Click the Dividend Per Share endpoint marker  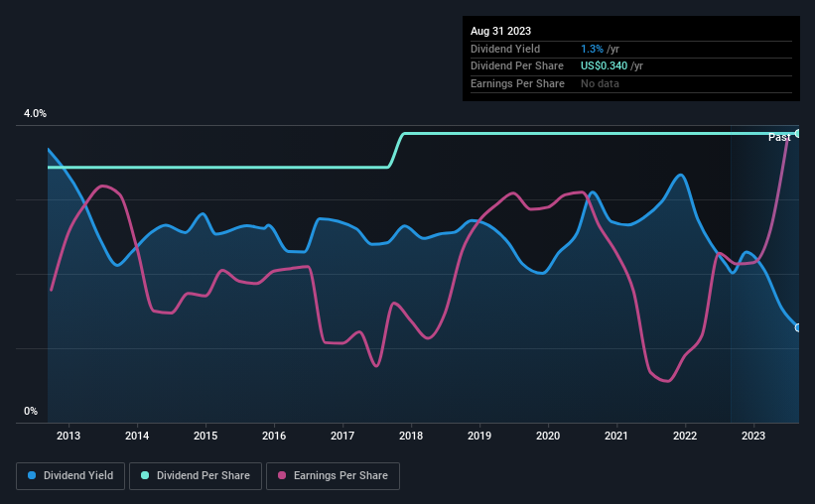pyautogui.click(x=798, y=134)
